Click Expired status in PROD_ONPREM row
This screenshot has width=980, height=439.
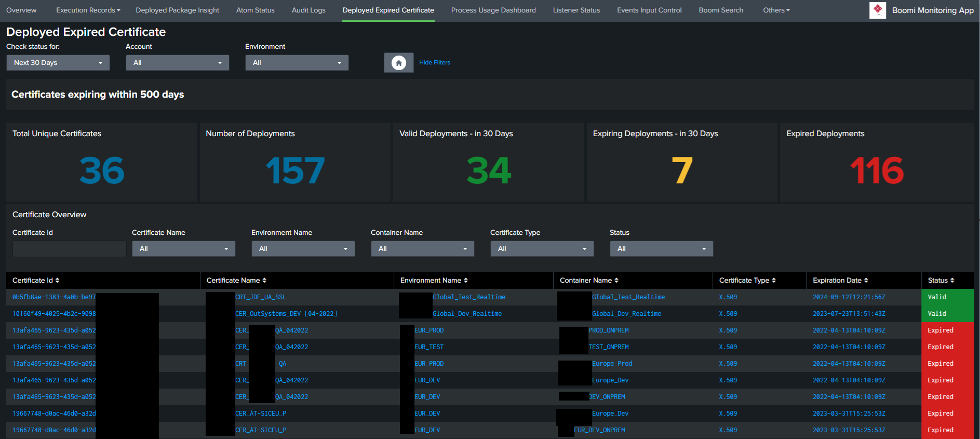948,330
